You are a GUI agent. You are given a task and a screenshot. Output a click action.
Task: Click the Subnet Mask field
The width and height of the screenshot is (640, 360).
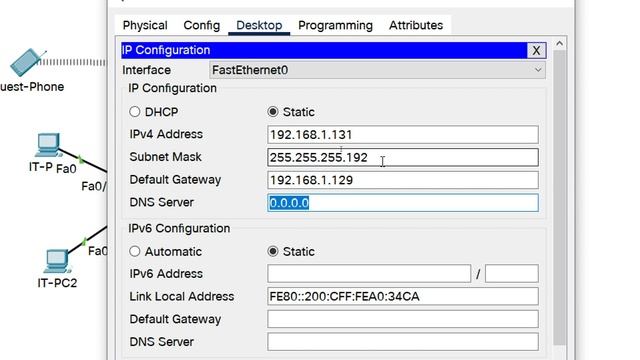click(x=403, y=158)
